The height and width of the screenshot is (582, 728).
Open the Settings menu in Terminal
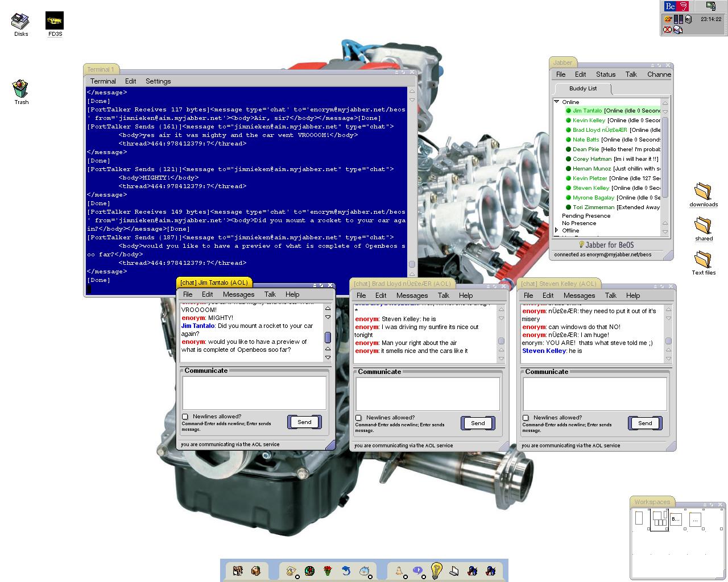tap(158, 81)
